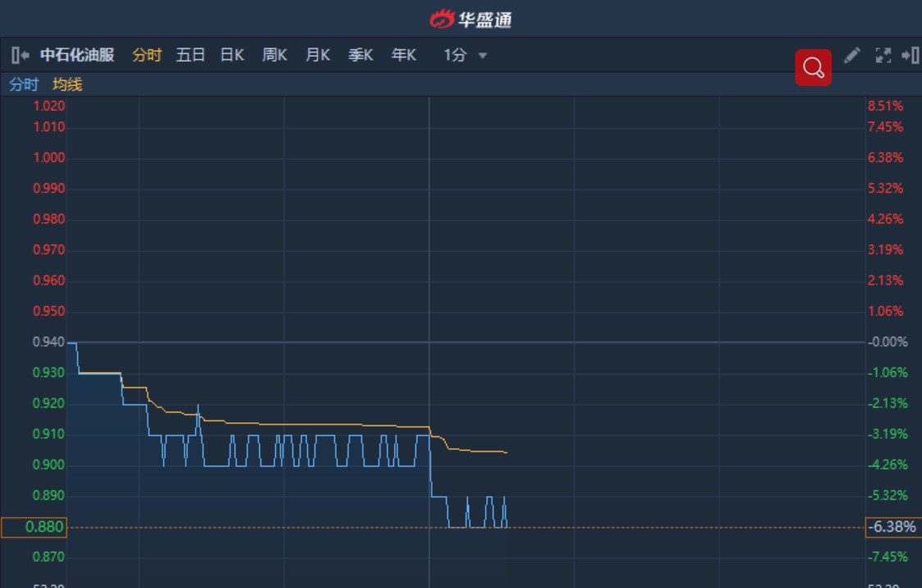The width and height of the screenshot is (922, 588).
Task: Click the -7.45% percent axis label
Action: pyautogui.click(x=888, y=557)
